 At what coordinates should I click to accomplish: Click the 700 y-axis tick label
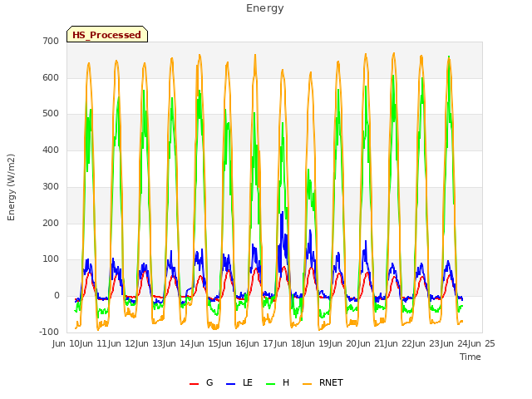tap(51, 42)
